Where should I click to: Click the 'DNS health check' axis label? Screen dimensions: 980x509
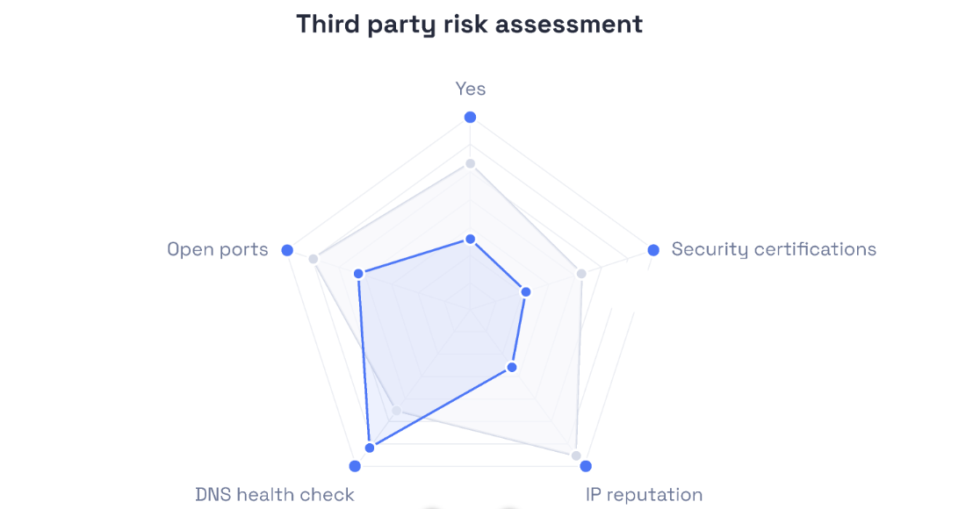tap(274, 494)
